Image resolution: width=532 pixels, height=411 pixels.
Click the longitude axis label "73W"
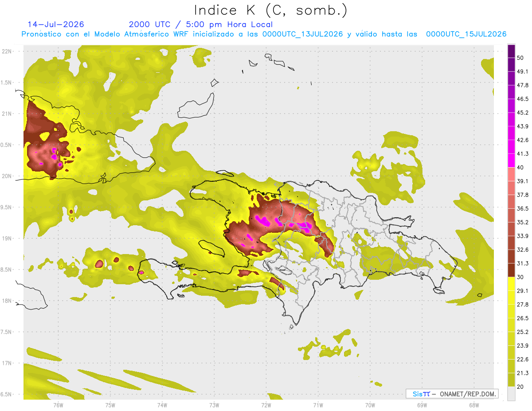(x=214, y=405)
